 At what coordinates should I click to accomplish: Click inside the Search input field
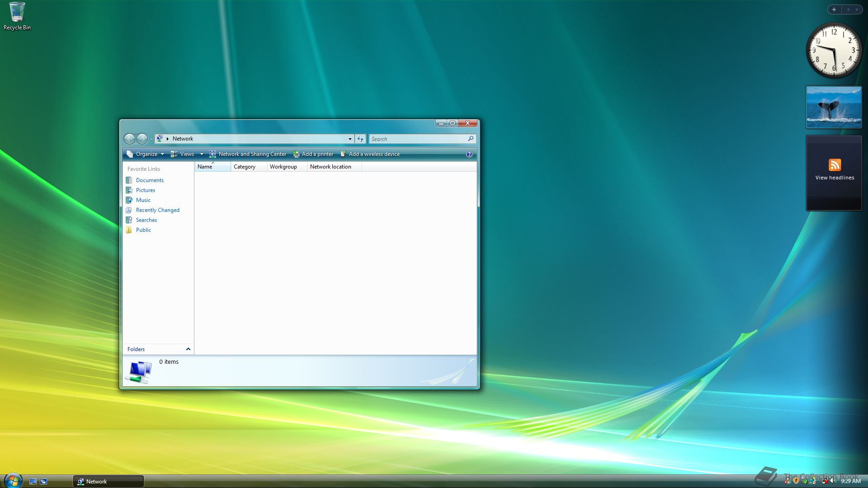[416, 139]
